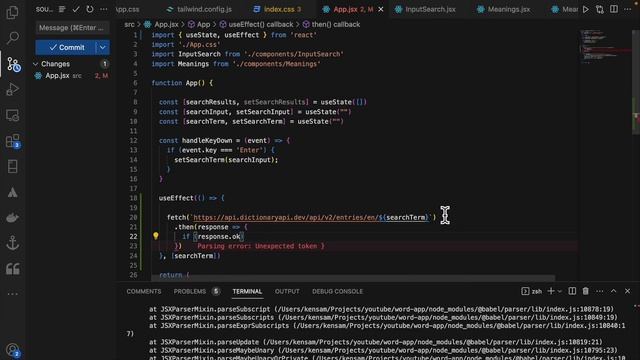This screenshot has height=360, width=640.
Task: Click line number 22 in the gutter
Action: pyautogui.click(x=133, y=236)
